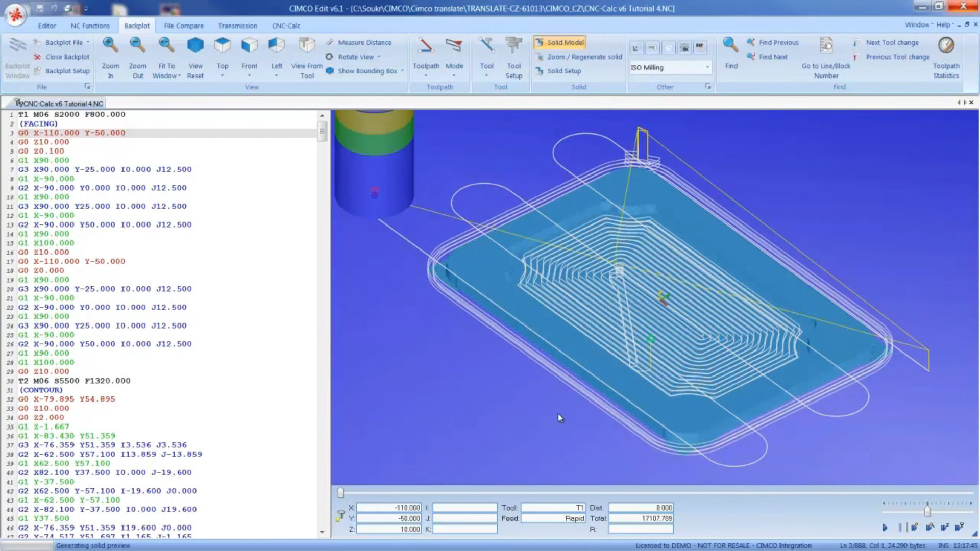This screenshot has height=551, width=980.
Task: Open the Window menu
Action: coord(919,25)
